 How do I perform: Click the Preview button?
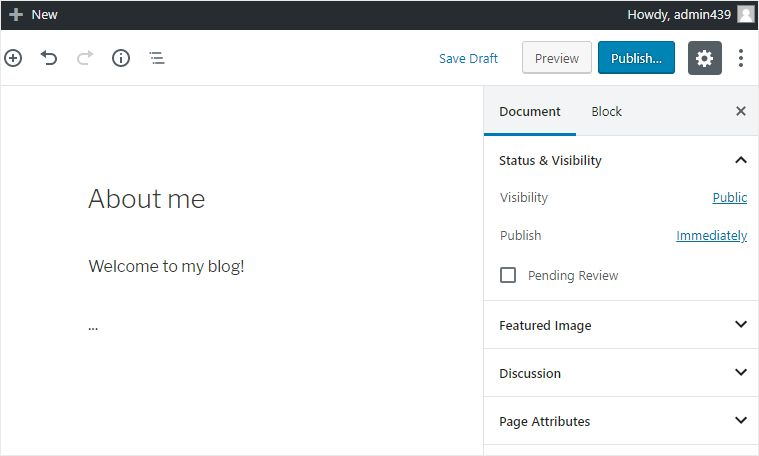pyautogui.click(x=557, y=58)
